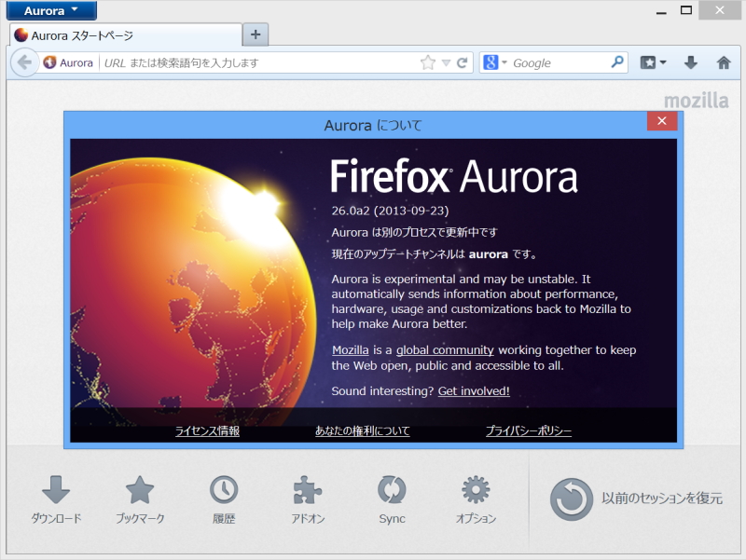
Task: Open the ブックマーク (Bookmarks) star icon
Action: coord(140,489)
